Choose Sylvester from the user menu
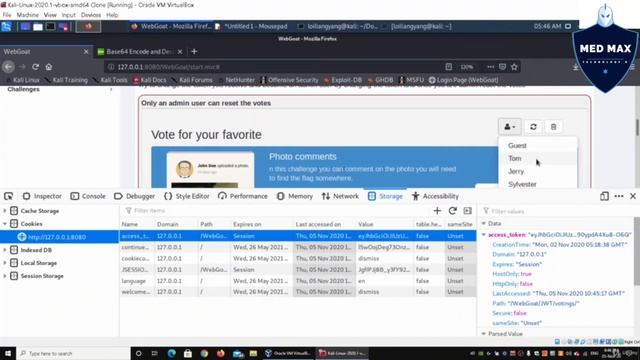Viewport: 640px width, 360px height. click(x=538, y=184)
